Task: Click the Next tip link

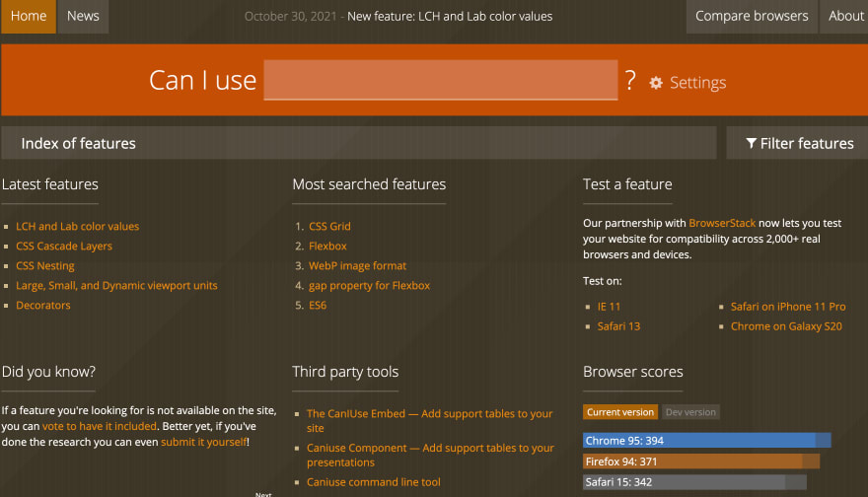Action: (263, 494)
